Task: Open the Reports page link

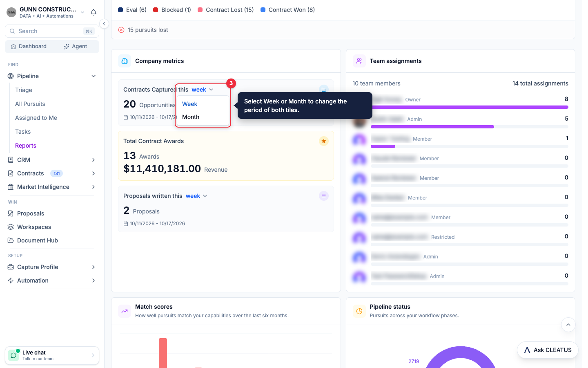Action: [x=26, y=146]
